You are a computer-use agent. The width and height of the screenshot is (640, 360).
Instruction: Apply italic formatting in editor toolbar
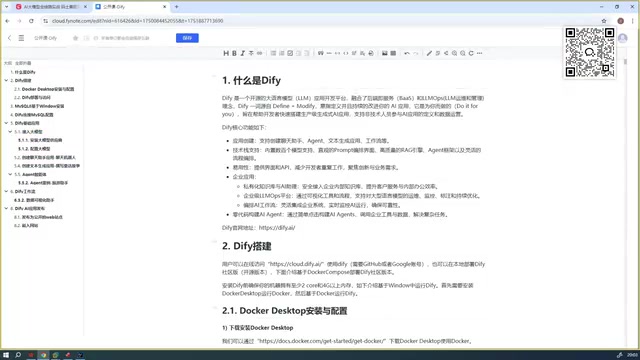(242, 53)
